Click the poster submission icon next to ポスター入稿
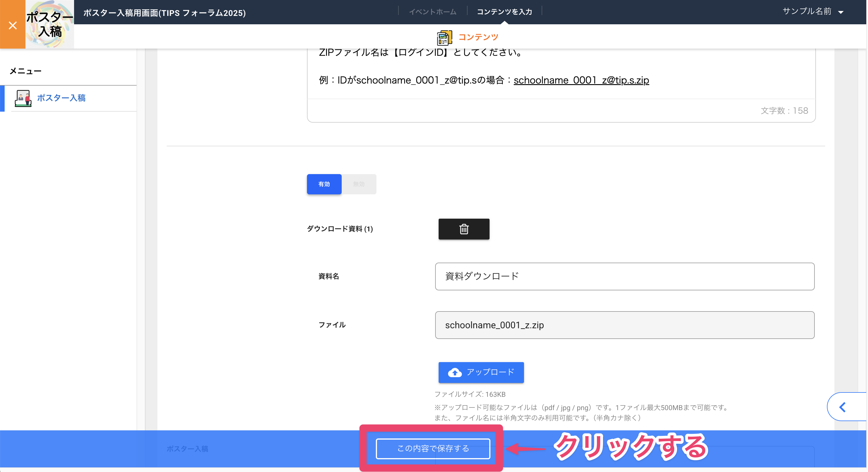This screenshot has height=472, width=868. pos(22,98)
